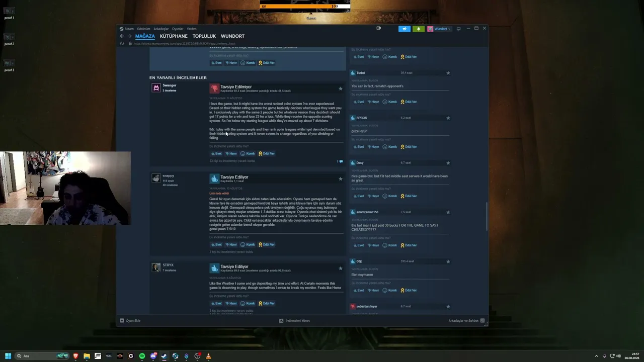Open VLC from the taskbar
This screenshot has height=362, width=644.
pos(208,356)
